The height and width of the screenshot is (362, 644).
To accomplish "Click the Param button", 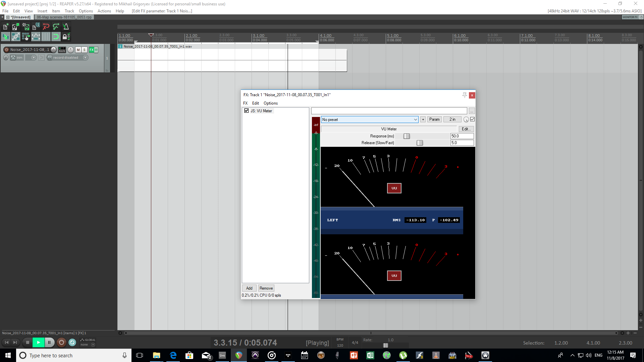I will point(434,119).
